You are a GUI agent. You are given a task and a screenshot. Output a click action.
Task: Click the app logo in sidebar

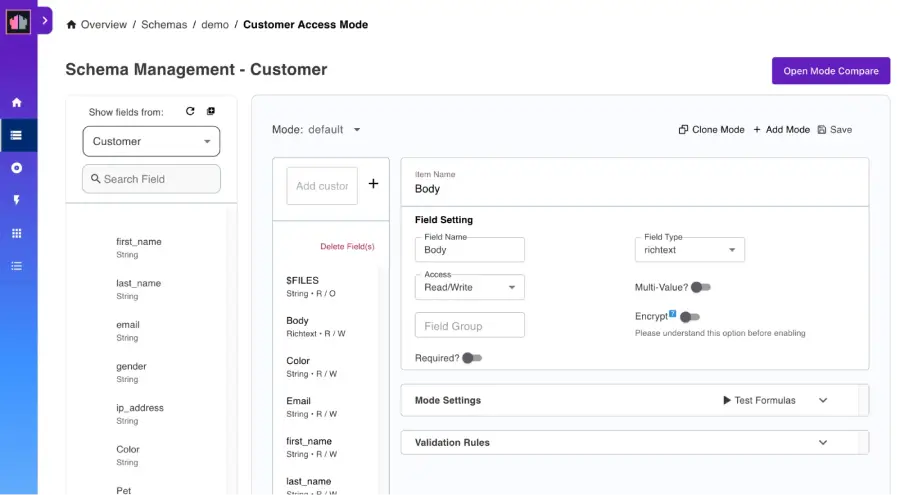click(x=18, y=22)
